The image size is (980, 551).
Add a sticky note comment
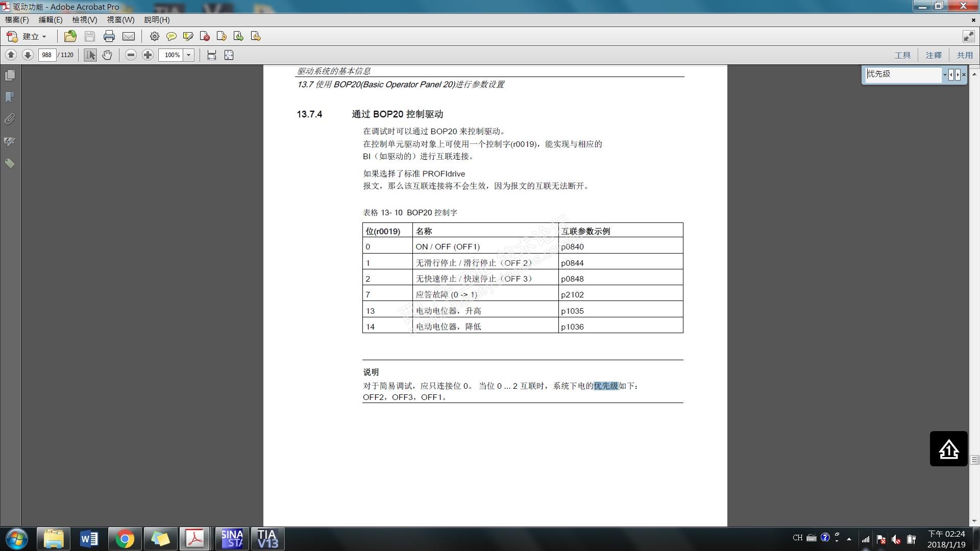171,36
